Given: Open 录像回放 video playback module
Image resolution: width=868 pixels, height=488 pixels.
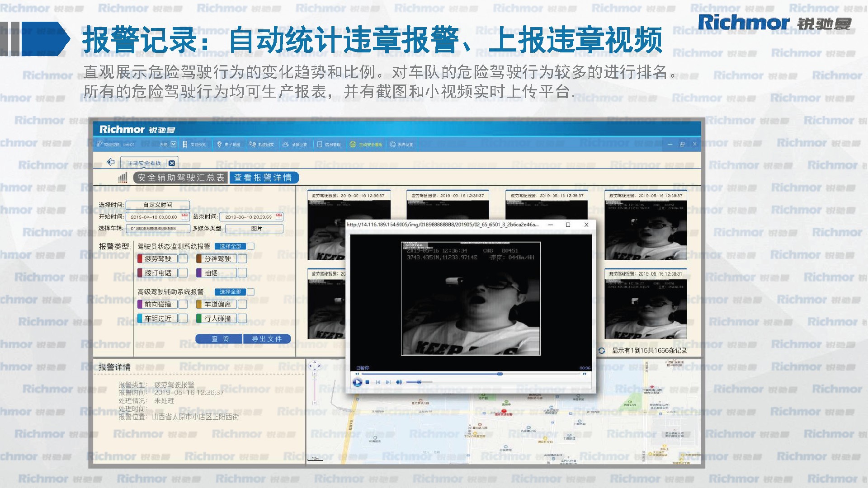Looking at the screenshot, I should [295, 145].
